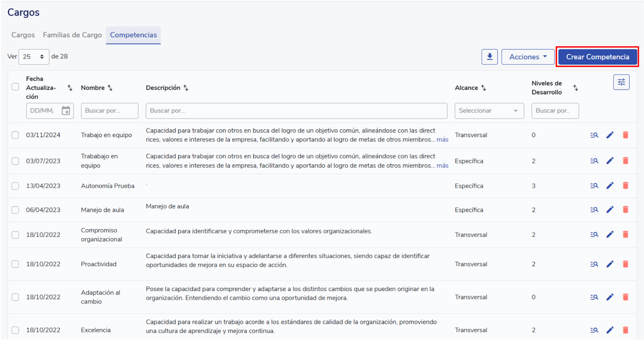This screenshot has height=341, width=644.
Task: Click Alcance value for Autonomía Prueba
Action: 469,186
